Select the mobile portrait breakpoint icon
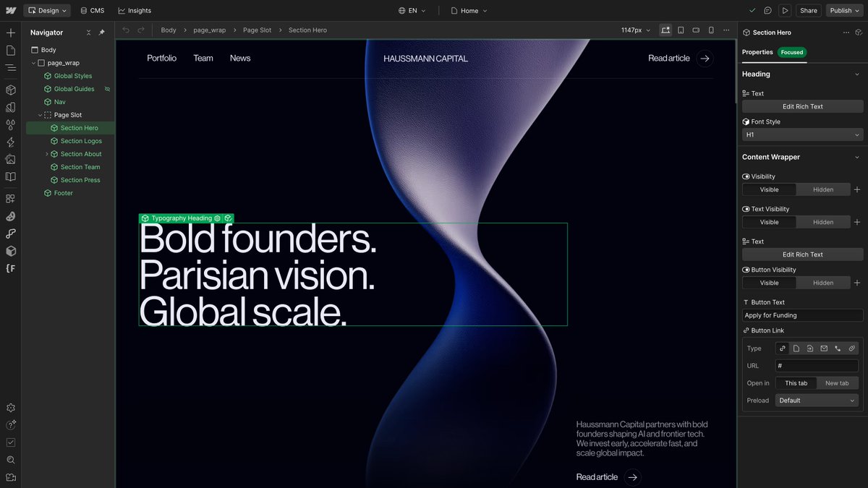This screenshot has width=868, height=488. [711, 30]
